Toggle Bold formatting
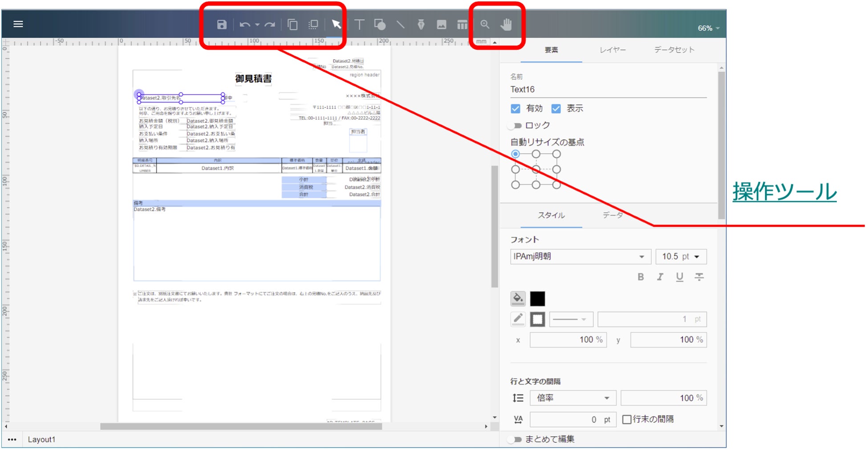 pos(641,277)
